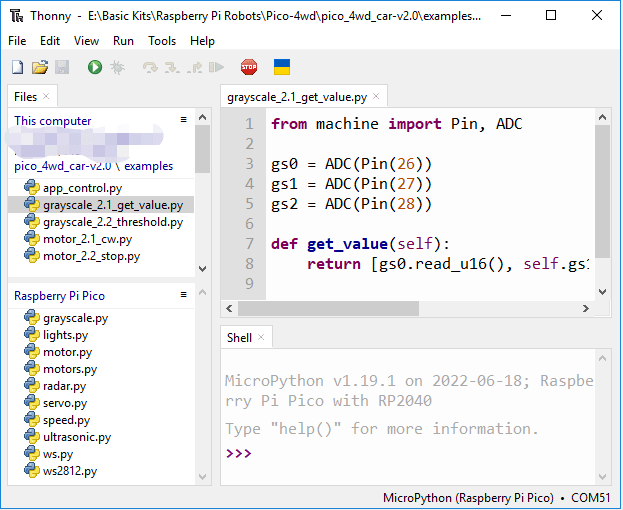Image resolution: width=623 pixels, height=510 pixels.
Task: Open This computer panel hamburger menu
Action: click(184, 120)
